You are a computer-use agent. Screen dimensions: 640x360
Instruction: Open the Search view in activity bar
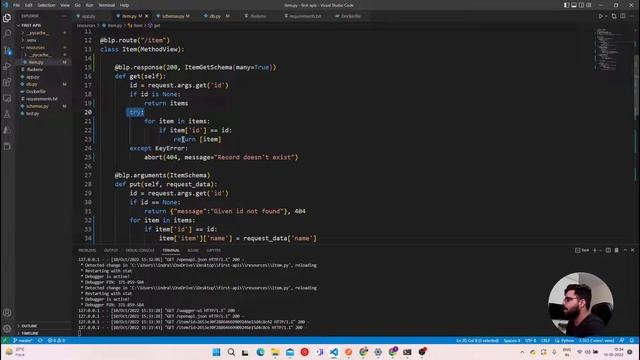(x=7, y=34)
